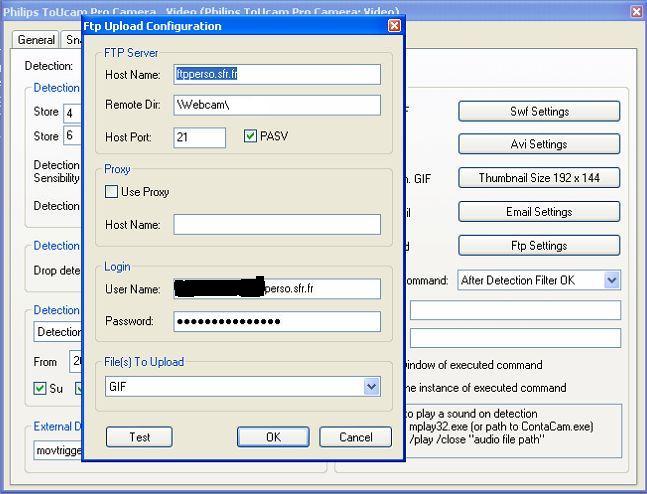
Task: Open Email Settings
Action: click(539, 212)
